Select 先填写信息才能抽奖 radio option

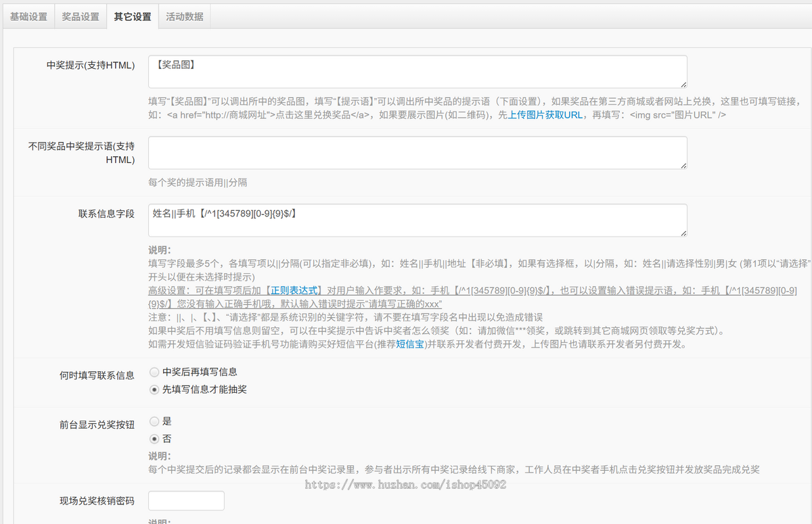coord(154,389)
